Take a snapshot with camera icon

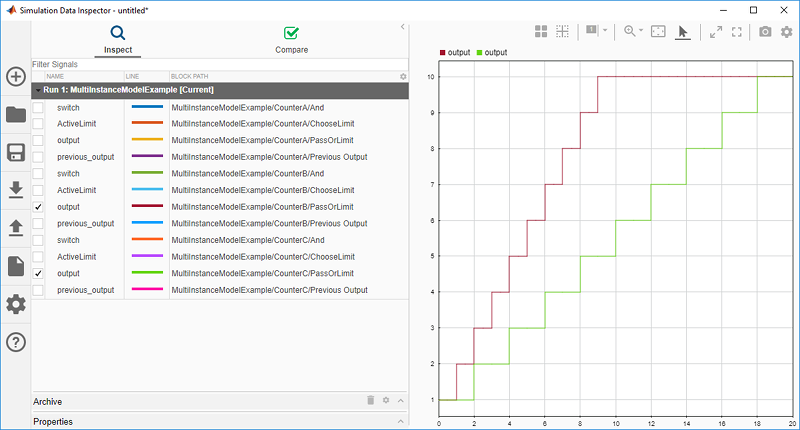coord(765,32)
